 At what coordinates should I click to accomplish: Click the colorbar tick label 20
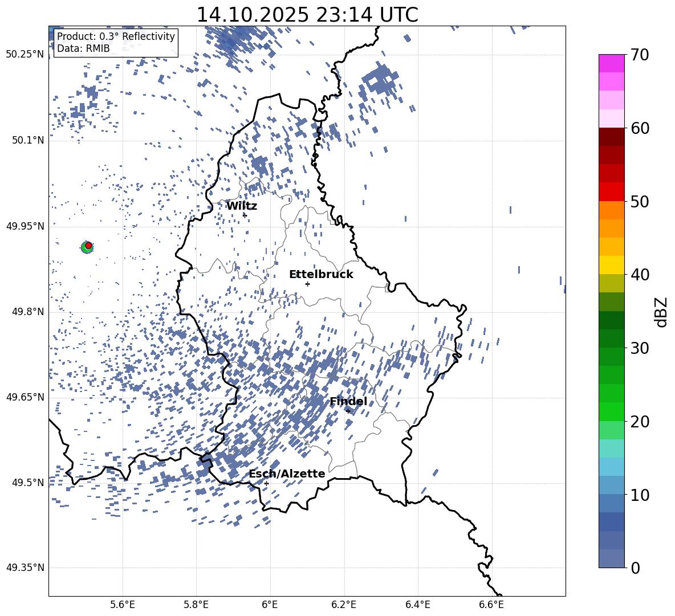click(x=640, y=421)
